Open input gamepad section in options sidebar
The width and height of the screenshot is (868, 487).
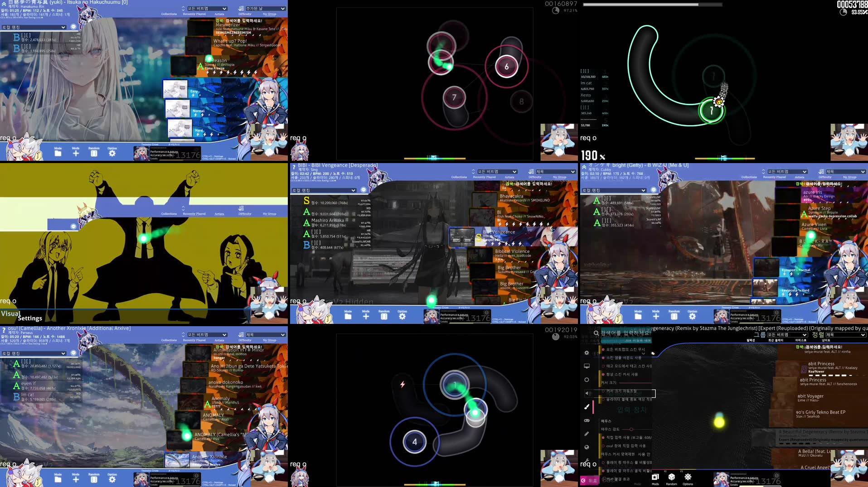[x=587, y=420]
